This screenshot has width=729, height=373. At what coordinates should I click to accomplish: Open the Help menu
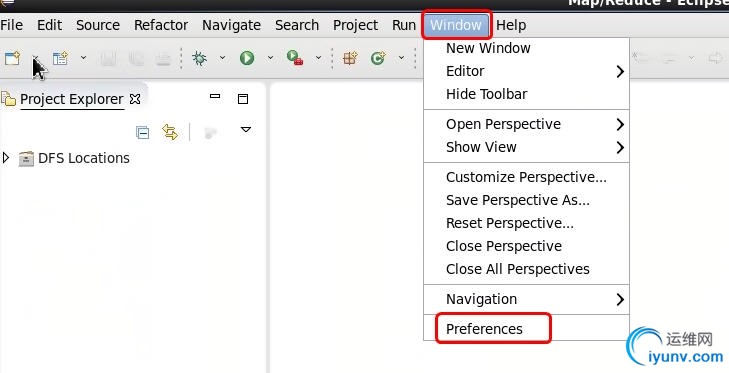click(x=511, y=25)
